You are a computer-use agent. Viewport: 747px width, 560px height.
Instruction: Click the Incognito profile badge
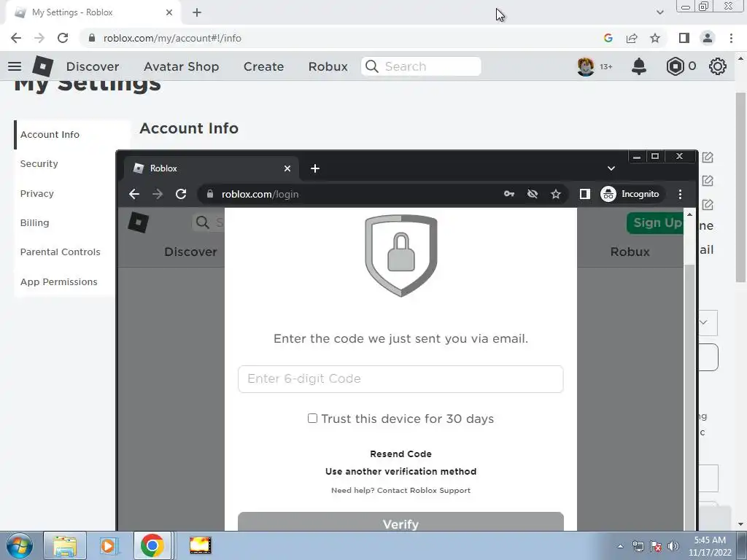point(630,194)
